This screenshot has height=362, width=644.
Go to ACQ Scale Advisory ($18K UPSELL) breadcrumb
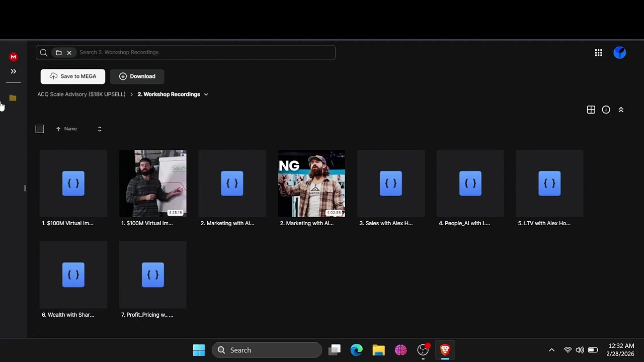pyautogui.click(x=82, y=95)
